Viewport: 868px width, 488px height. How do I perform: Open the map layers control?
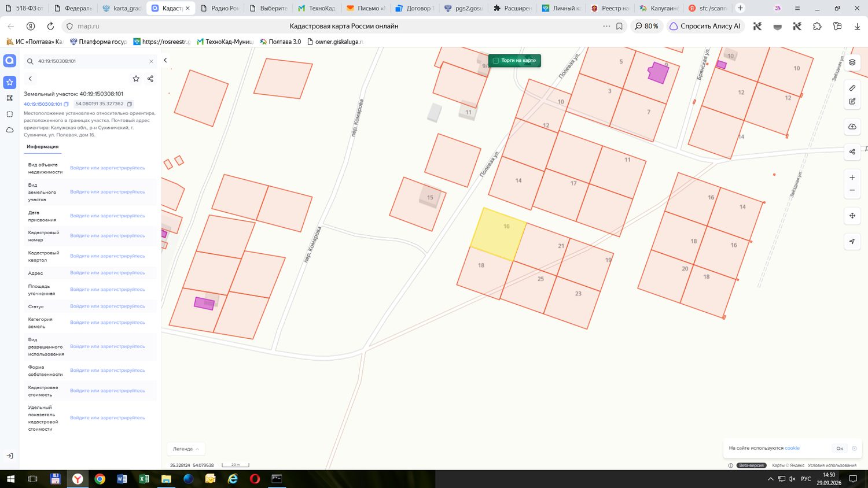852,62
